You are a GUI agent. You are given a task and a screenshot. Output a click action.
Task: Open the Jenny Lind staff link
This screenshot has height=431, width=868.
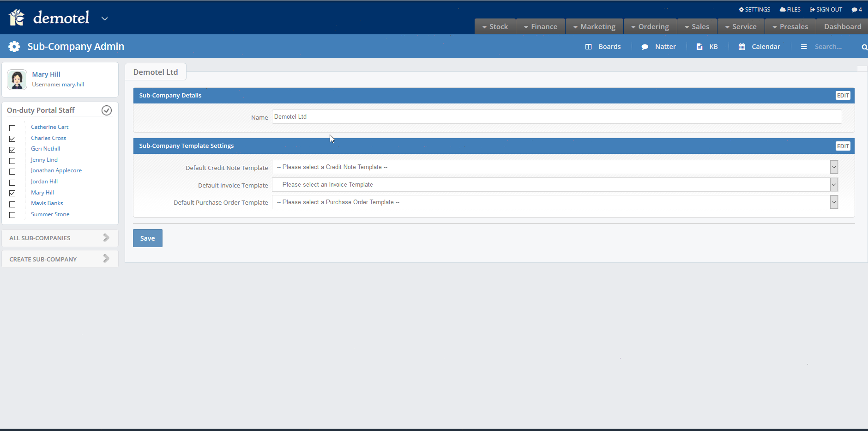point(44,160)
